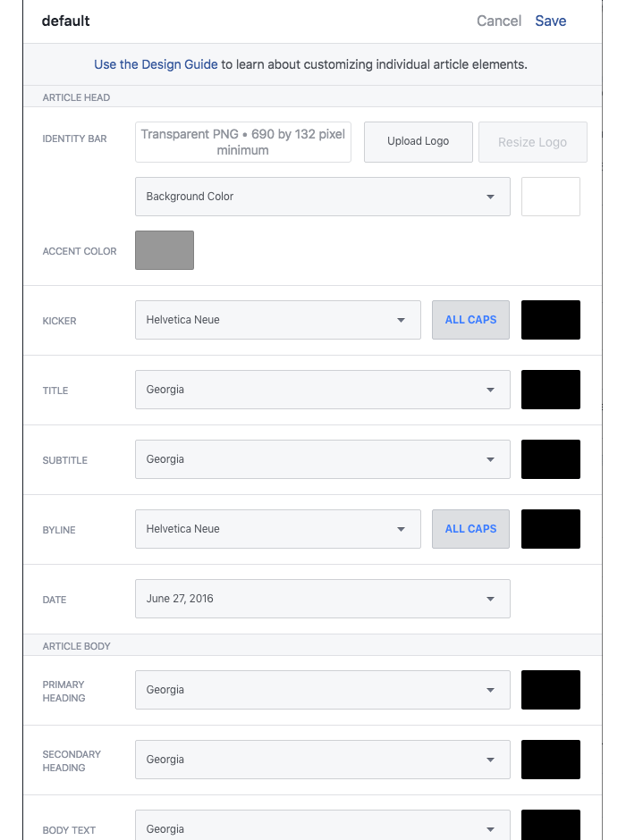The height and width of the screenshot is (840, 626).
Task: Click the gray Accent Color swatch
Action: [164, 250]
